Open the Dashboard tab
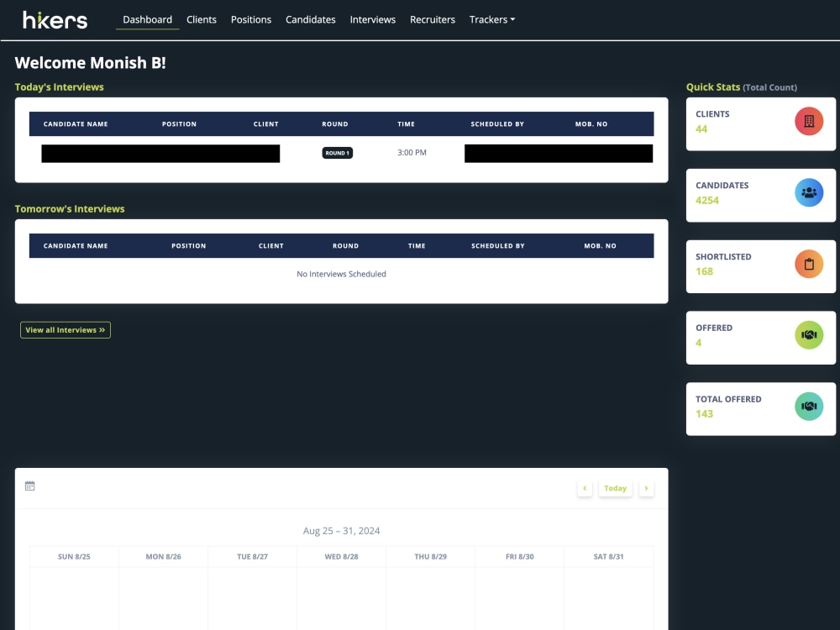This screenshot has width=840, height=630. (147, 20)
